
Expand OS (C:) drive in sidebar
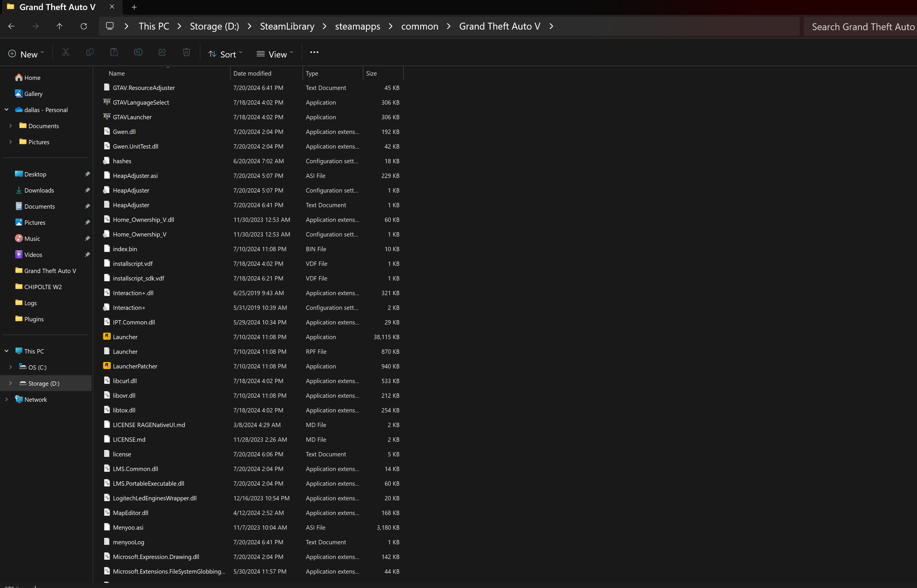(11, 367)
